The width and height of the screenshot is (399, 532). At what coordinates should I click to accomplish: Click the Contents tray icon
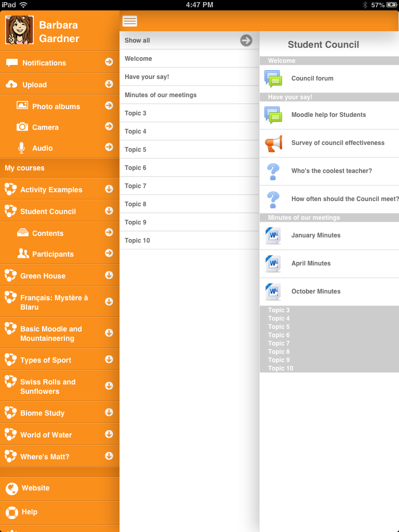23,233
